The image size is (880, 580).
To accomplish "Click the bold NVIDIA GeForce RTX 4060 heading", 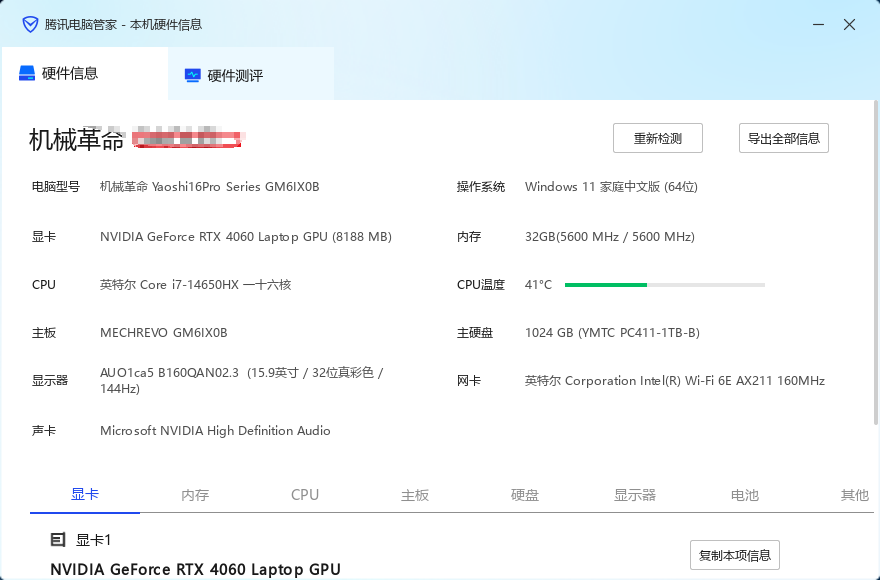I will click(195, 569).
